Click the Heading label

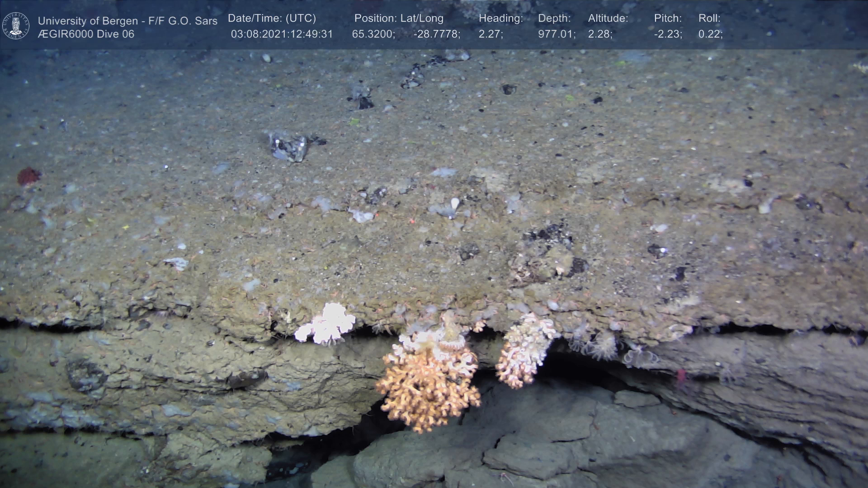500,19
